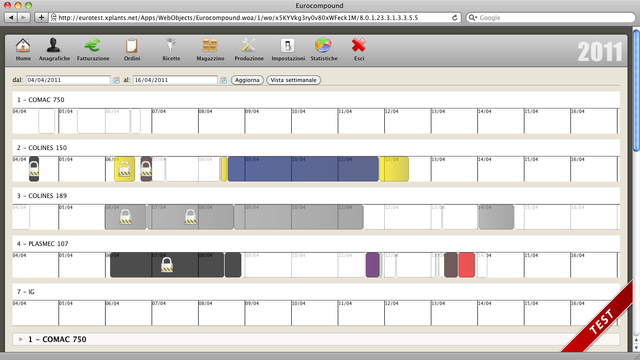
Task: Open the Ricette funnel icon
Action: click(x=171, y=45)
